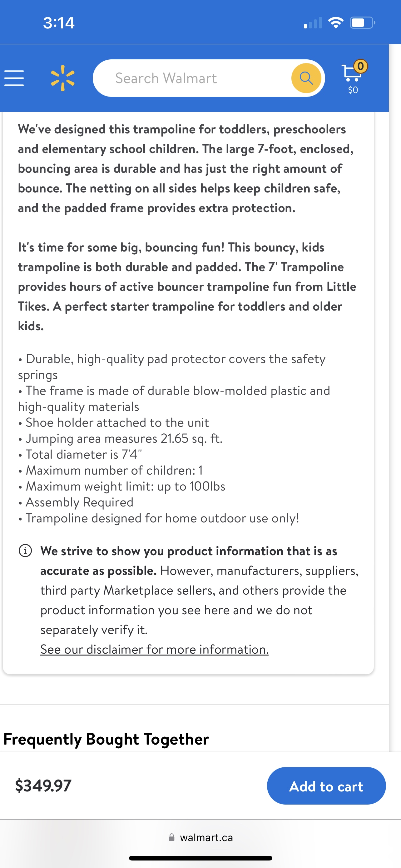401x868 pixels.
Task: Tap the $349.97 price label
Action: point(43,786)
